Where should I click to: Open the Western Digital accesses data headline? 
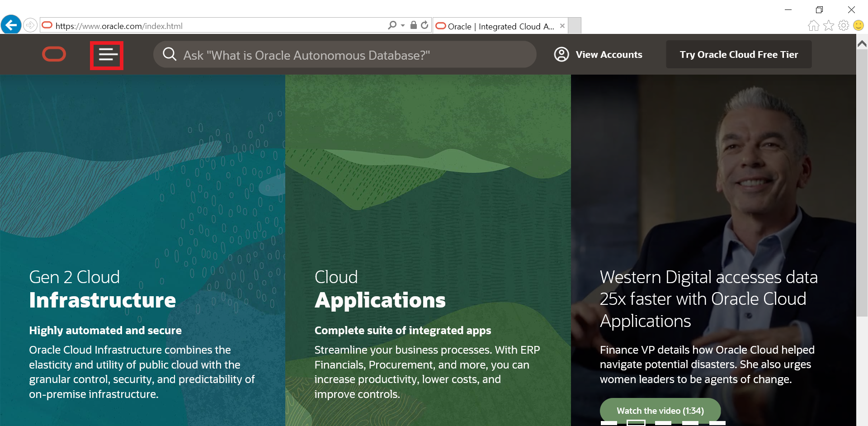[x=708, y=299]
